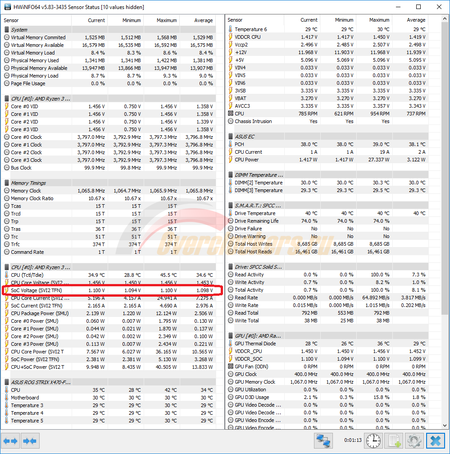Click the thermometer icon beside Motherboard
450x454 pixels.
click(7, 398)
